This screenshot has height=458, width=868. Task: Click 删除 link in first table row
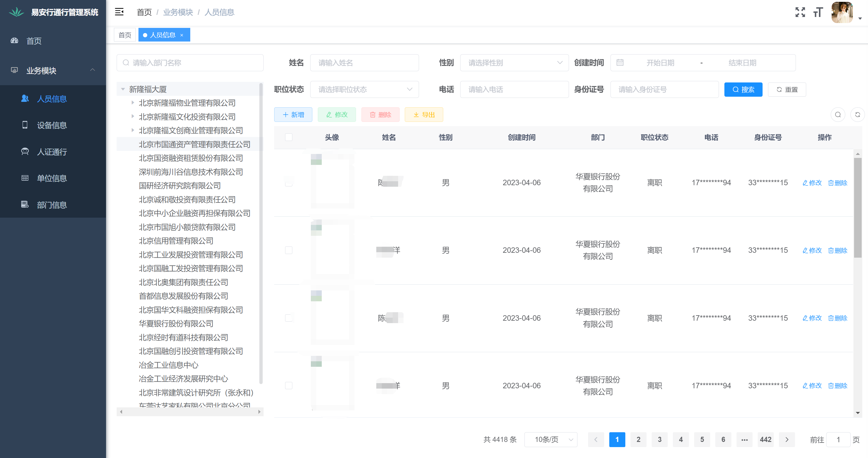pyautogui.click(x=838, y=183)
